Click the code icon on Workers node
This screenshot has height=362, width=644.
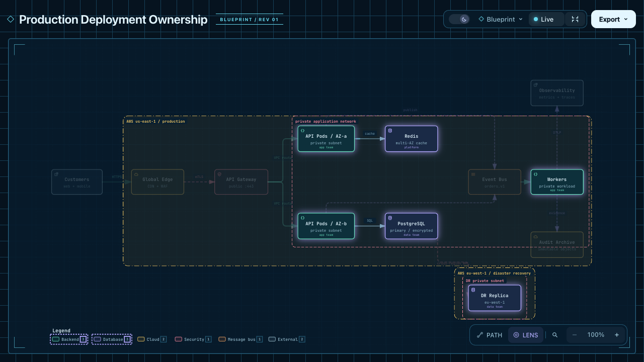[535, 174]
